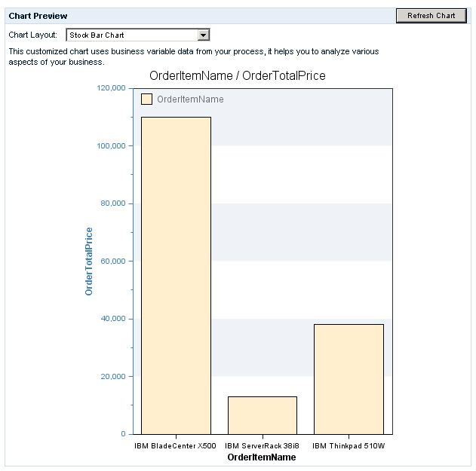
Task: Open the Chart Layout dropdown arrow
Action: coord(204,35)
